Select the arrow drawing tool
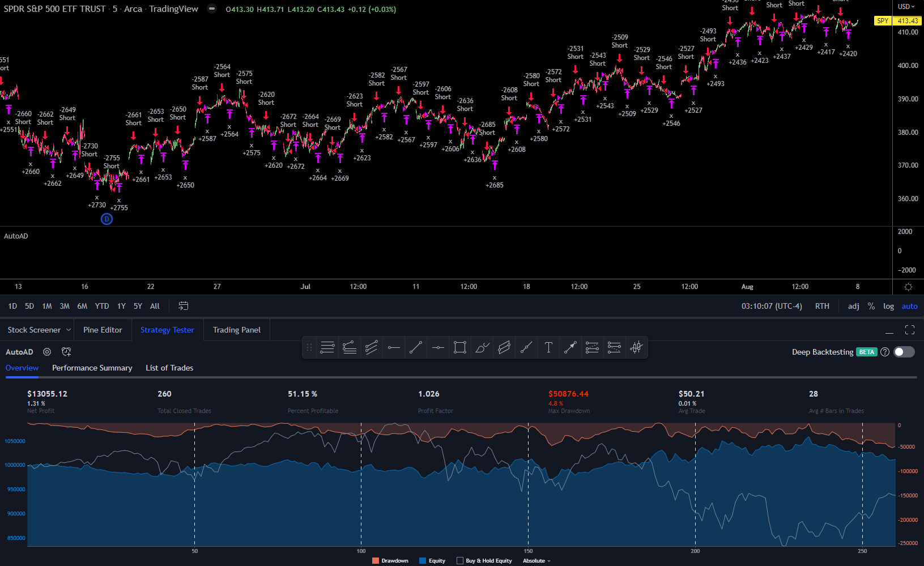The width and height of the screenshot is (924, 566). pyautogui.click(x=570, y=347)
